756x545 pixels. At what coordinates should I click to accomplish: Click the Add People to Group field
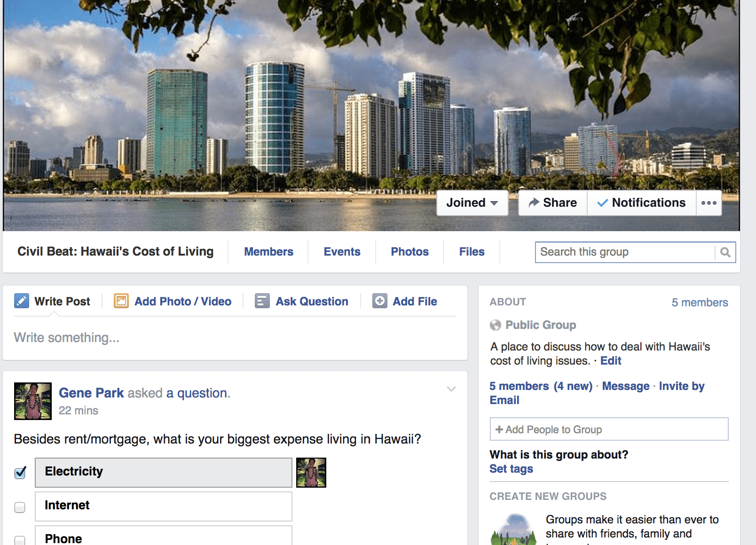tap(609, 429)
